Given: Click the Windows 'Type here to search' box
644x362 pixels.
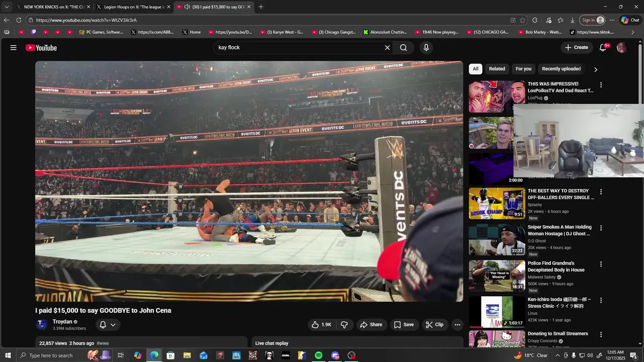Looking at the screenshot, I should point(50,355).
